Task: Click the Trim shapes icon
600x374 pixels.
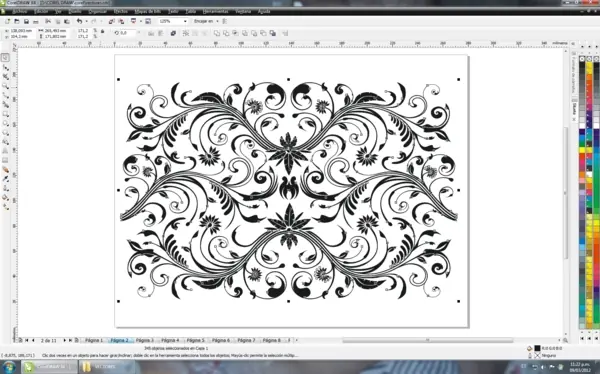Action: pyautogui.click(x=226, y=33)
